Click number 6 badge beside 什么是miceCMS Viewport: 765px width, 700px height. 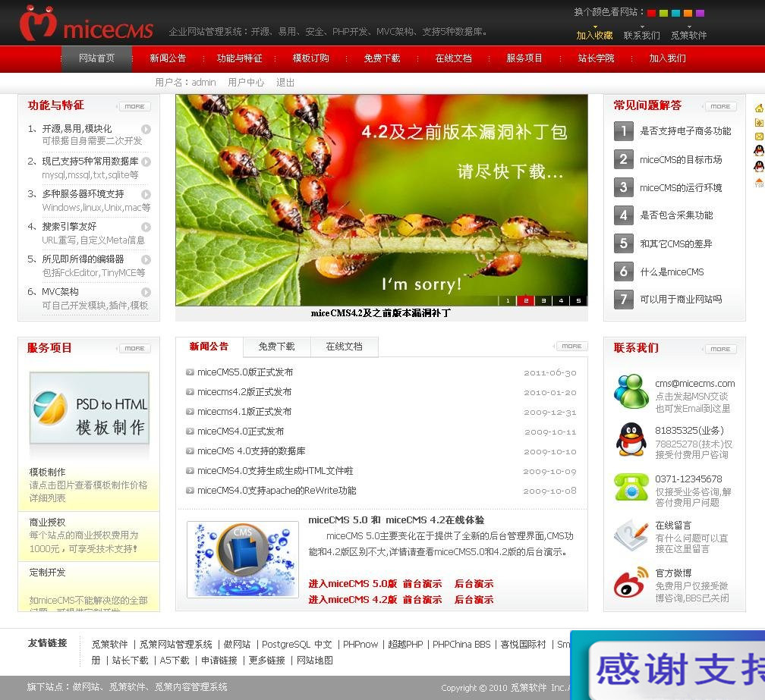[624, 272]
